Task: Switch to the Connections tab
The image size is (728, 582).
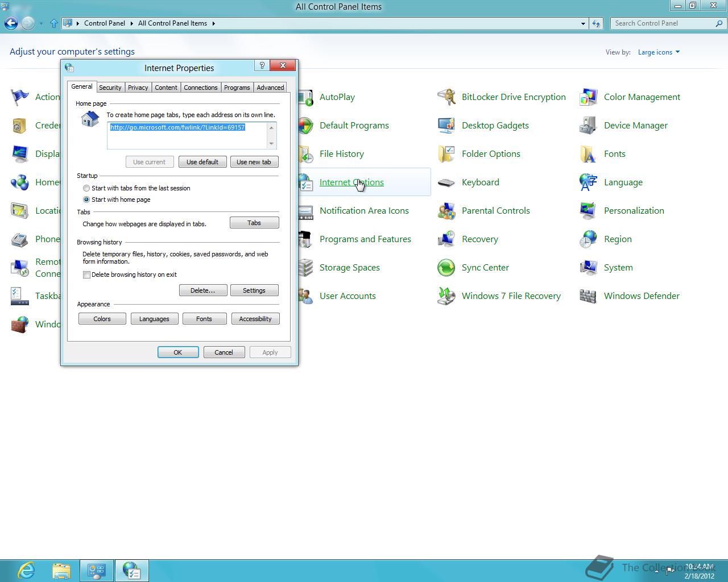Action: pyautogui.click(x=200, y=88)
